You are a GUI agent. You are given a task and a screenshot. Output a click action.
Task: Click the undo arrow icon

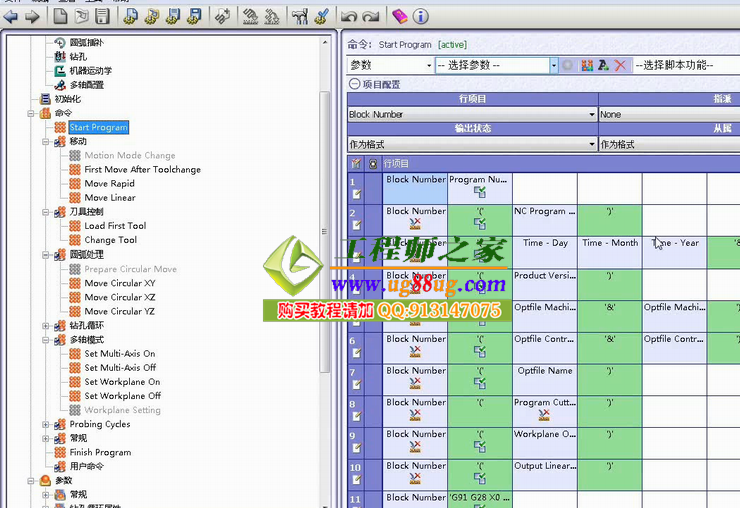[349, 16]
